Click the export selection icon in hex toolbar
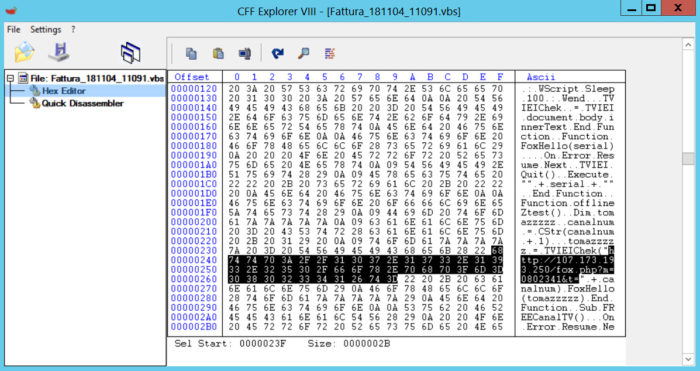Viewport: 700px width, 371px height. (245, 54)
